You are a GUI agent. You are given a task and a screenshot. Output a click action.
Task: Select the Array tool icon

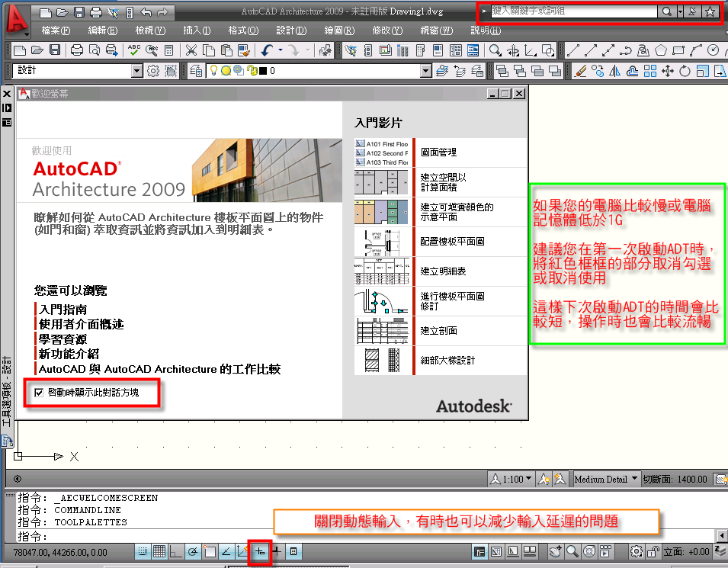click(x=650, y=71)
